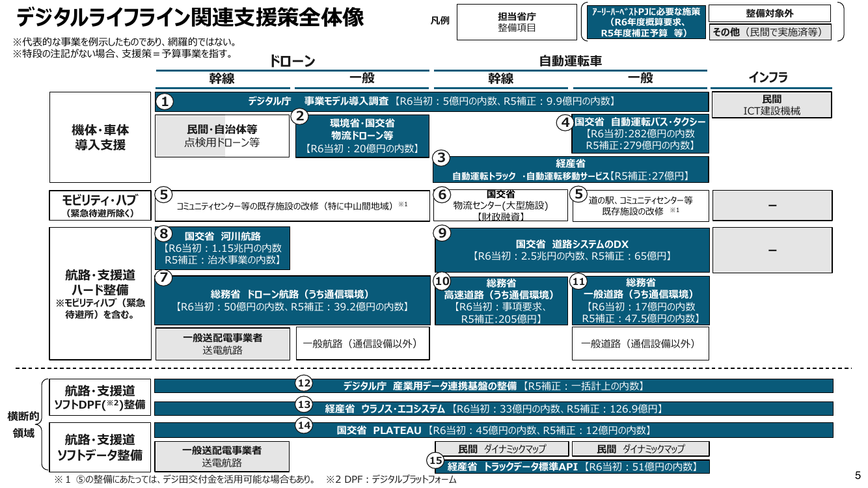Click the 道の駅、コミュニティセンター等 box
Viewport: 868px width, 488px height.
click(x=640, y=206)
